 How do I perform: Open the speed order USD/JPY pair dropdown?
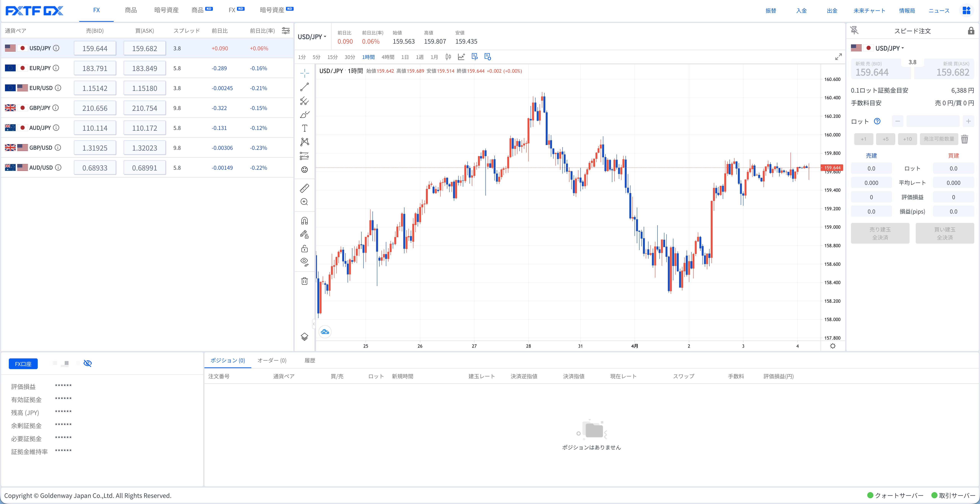(889, 48)
